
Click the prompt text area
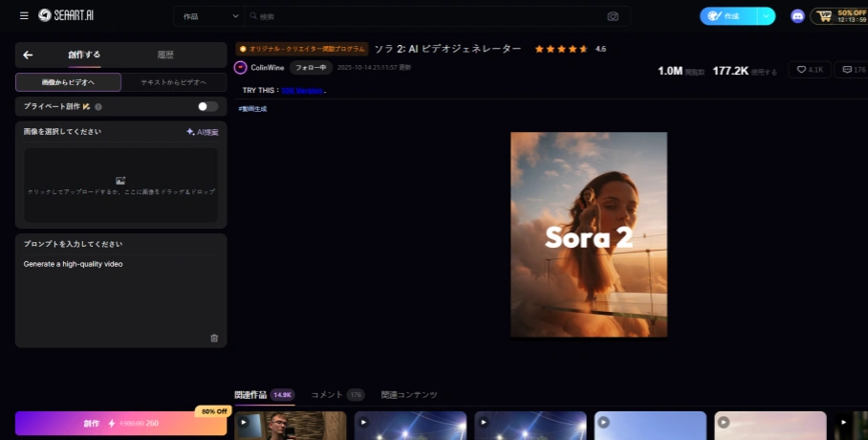pos(120,297)
